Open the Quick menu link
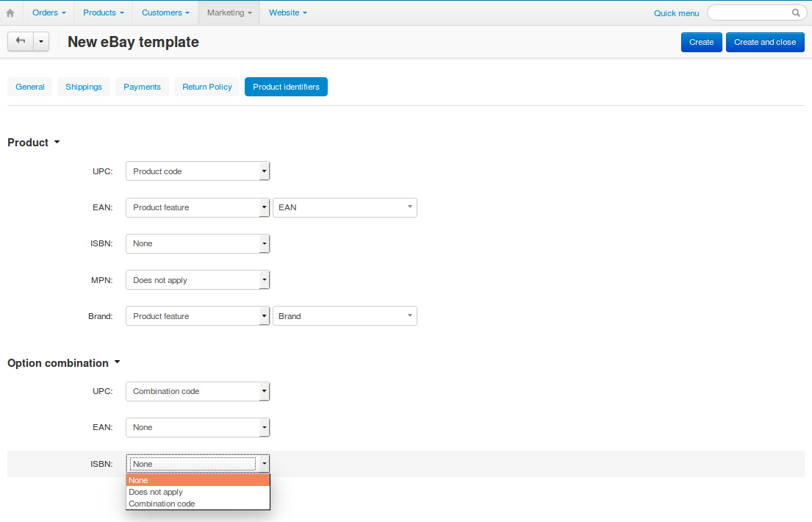 click(x=676, y=13)
